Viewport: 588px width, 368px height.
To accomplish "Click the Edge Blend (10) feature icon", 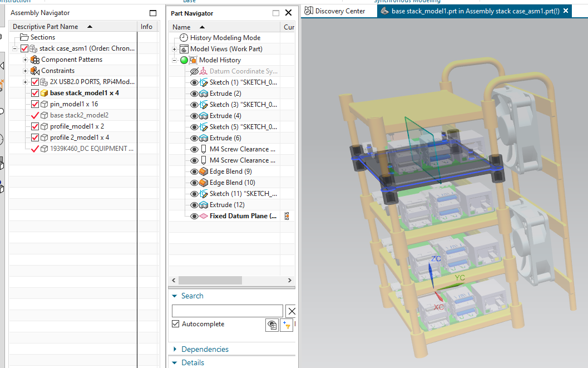I will click(x=204, y=183).
